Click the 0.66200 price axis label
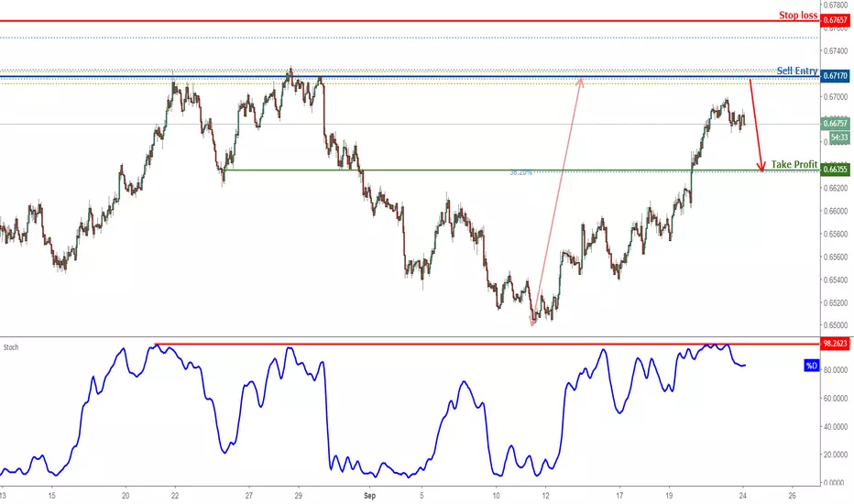854x504 pixels. tap(836, 188)
